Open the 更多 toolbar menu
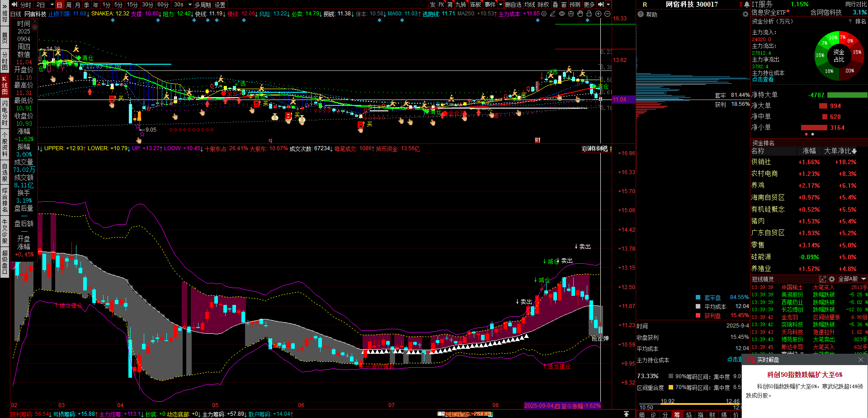 (x=589, y=5)
